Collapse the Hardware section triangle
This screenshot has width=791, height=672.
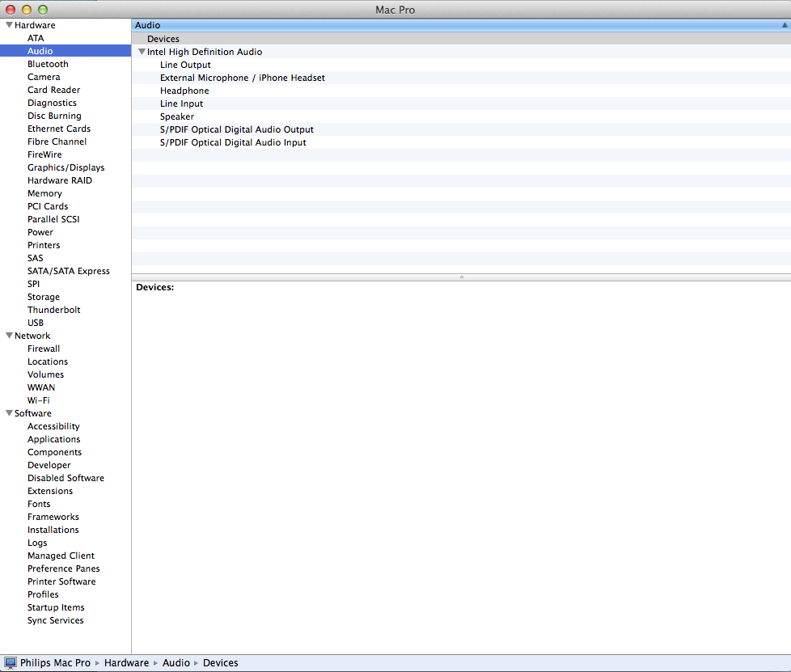[x=9, y=25]
